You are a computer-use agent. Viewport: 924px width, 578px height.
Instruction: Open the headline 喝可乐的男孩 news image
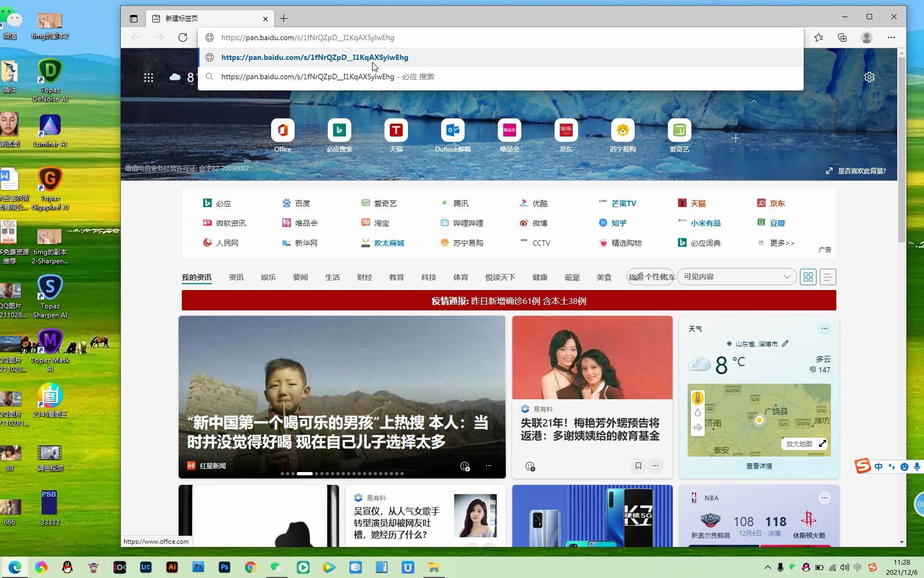[x=342, y=397]
